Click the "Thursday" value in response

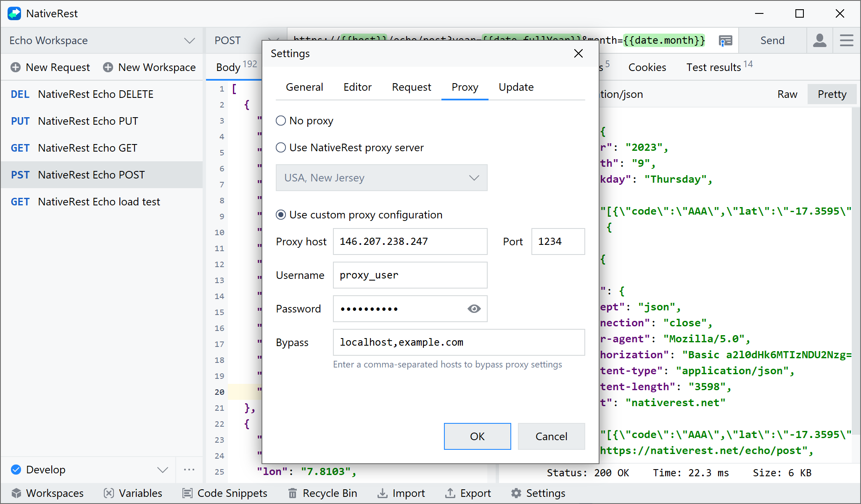[x=675, y=179]
